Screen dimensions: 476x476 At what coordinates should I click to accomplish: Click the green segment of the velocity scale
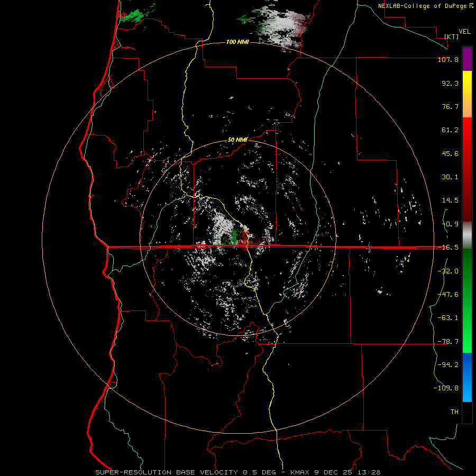click(467, 300)
